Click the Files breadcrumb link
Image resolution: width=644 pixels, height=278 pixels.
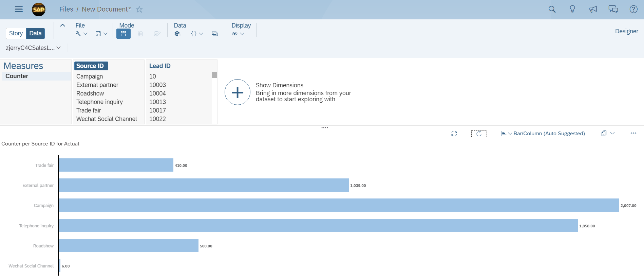point(66,9)
